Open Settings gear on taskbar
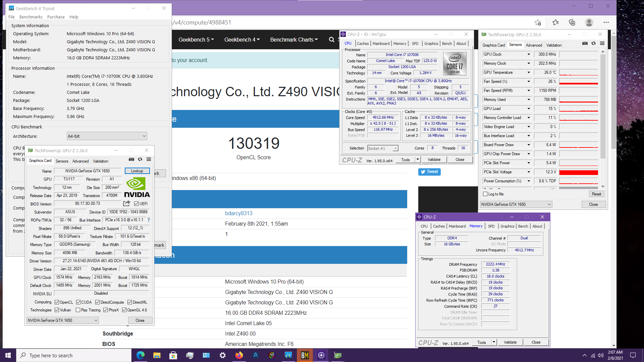 (223, 355)
